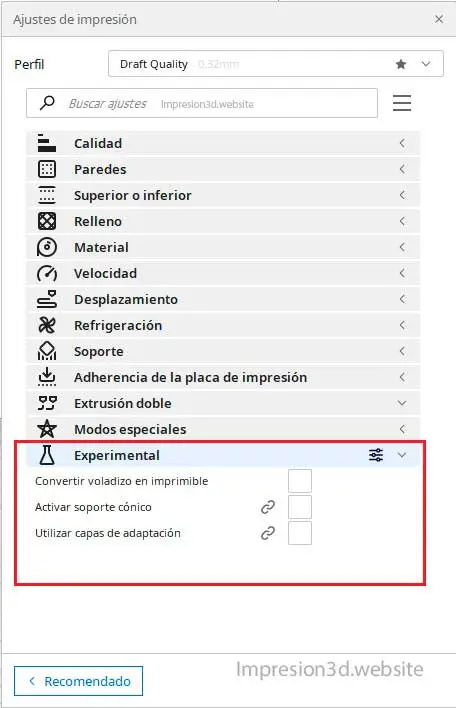Screen dimensions: 456x708
Task: Click the Calidad layers icon
Action: pyautogui.click(x=47, y=143)
